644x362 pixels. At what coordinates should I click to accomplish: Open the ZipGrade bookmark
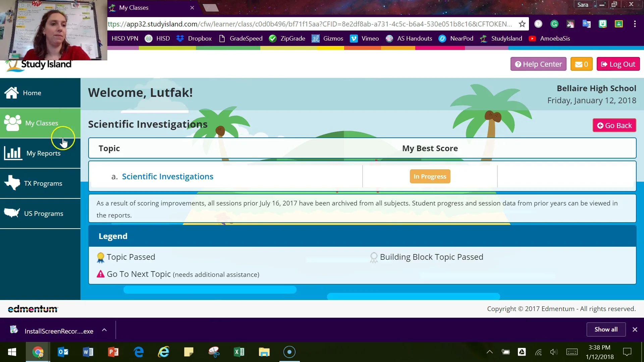tap(287, 39)
